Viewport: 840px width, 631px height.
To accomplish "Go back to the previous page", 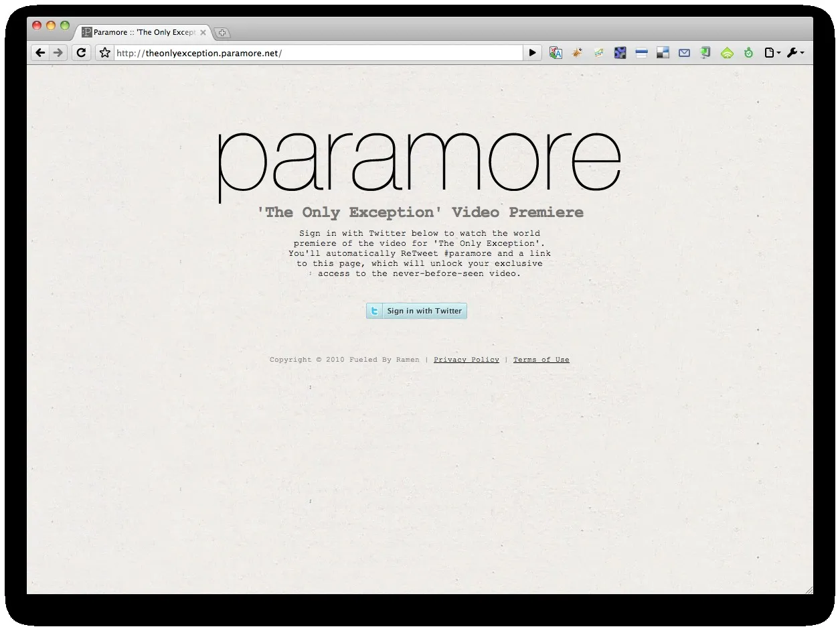I will click(40, 52).
